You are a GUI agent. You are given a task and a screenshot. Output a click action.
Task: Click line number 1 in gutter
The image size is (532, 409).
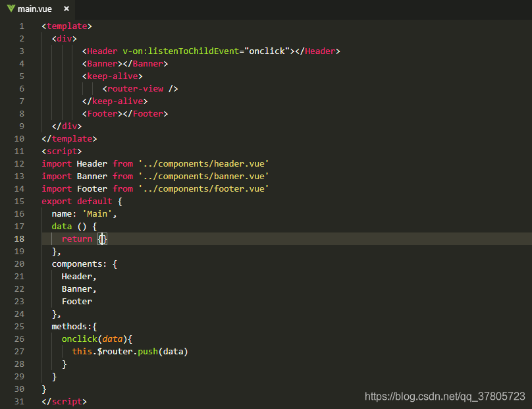point(22,26)
